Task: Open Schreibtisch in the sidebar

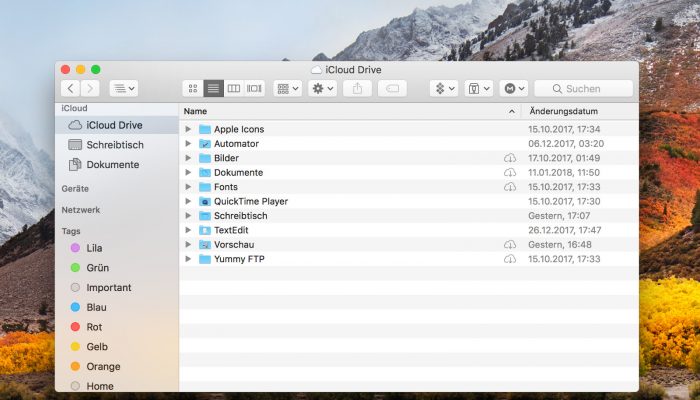Action: [x=117, y=145]
